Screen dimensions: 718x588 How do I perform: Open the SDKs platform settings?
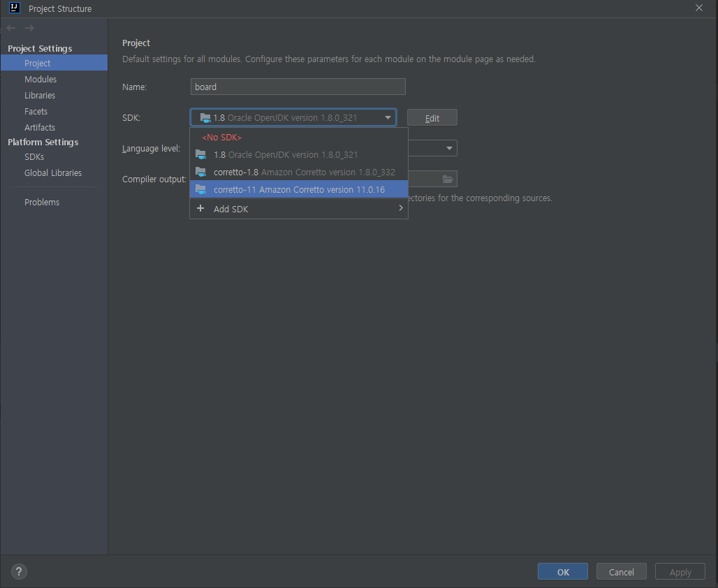click(x=54, y=156)
